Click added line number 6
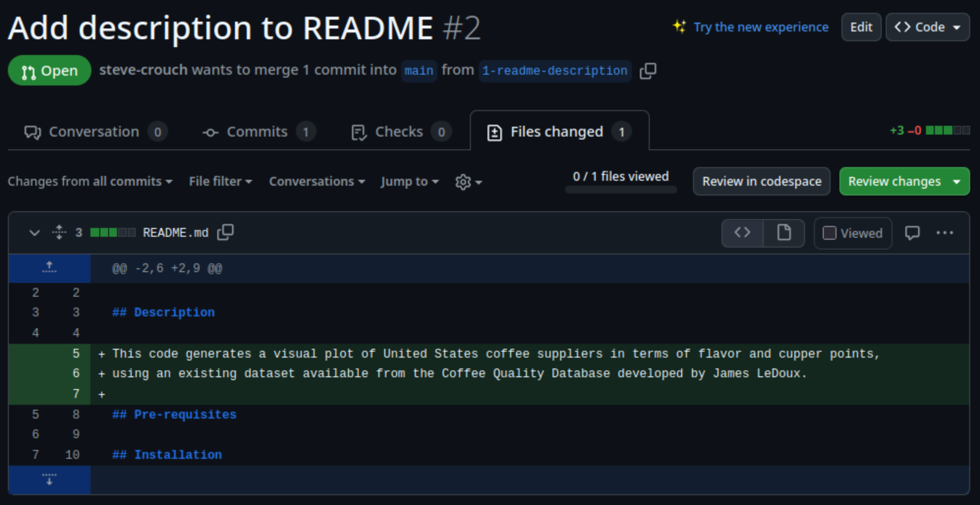Viewport: 980px width, 505px height. (x=76, y=373)
